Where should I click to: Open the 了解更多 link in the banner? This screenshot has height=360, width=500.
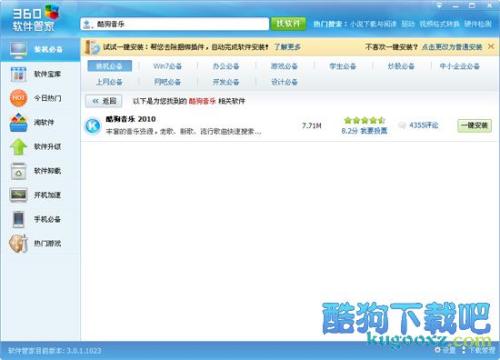point(287,47)
